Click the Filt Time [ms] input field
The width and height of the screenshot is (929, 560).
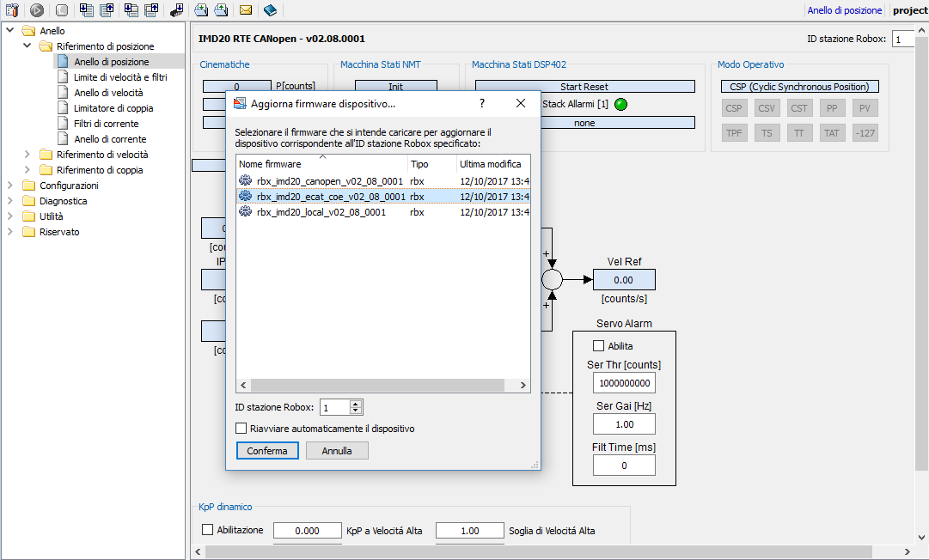tap(624, 466)
